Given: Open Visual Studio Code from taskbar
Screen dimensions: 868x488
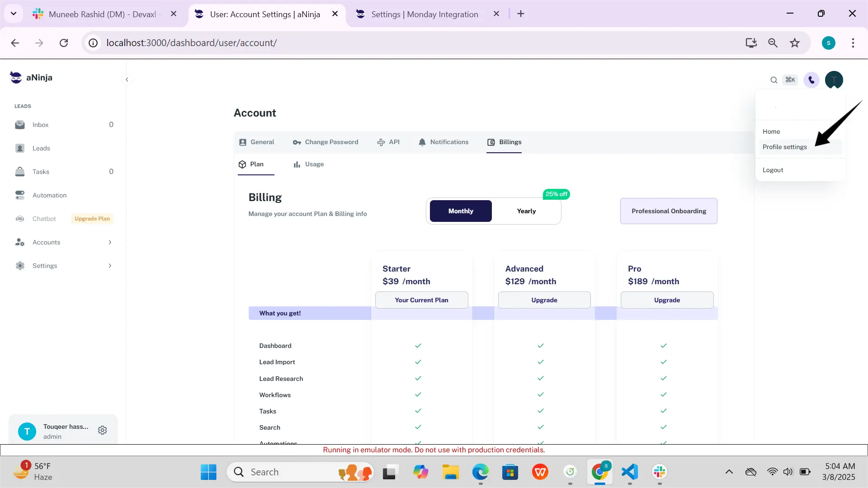Looking at the screenshot, I should point(630,472).
